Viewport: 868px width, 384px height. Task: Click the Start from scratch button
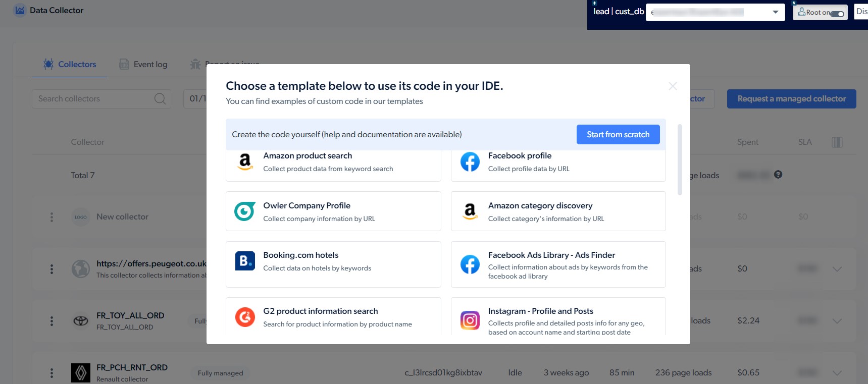(618, 134)
